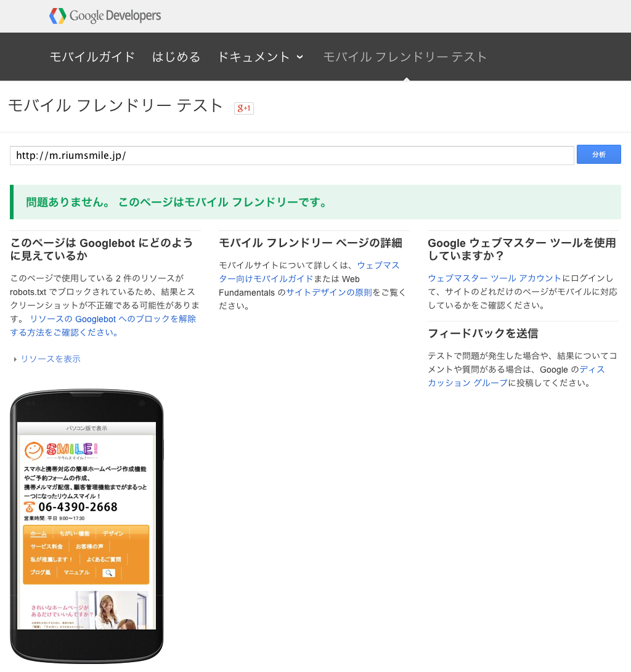The width and height of the screenshot is (631, 672).
Task: Click the telephone icon in phone preview
Action: click(29, 507)
